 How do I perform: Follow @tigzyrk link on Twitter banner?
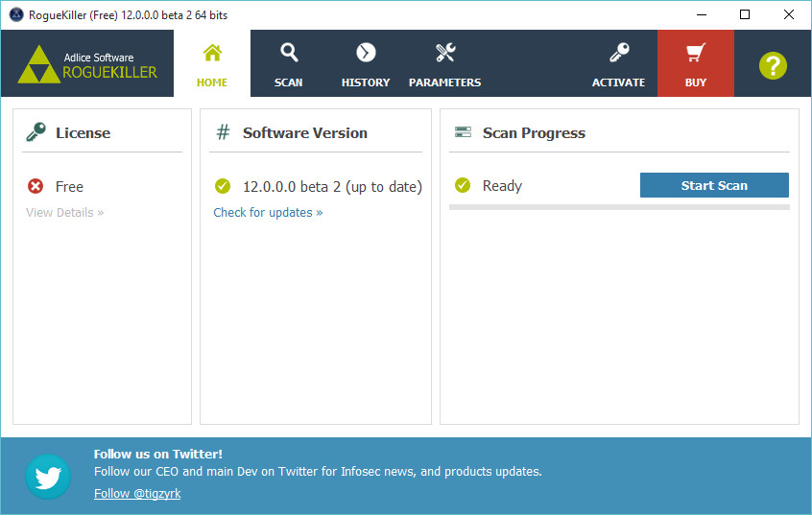(137, 493)
